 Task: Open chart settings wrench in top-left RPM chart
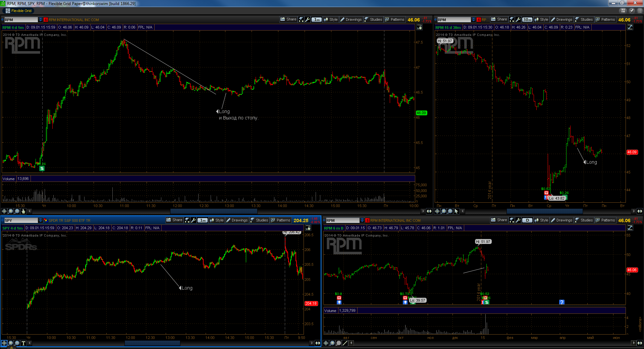[x=308, y=19]
